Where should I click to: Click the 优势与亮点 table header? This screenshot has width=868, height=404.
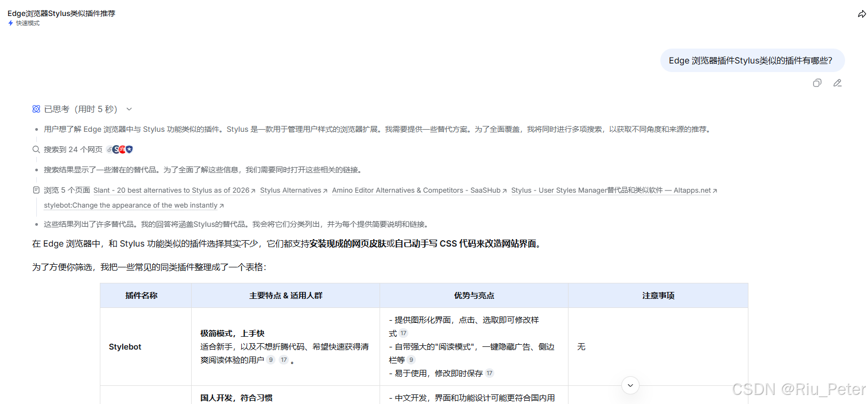pos(474,295)
